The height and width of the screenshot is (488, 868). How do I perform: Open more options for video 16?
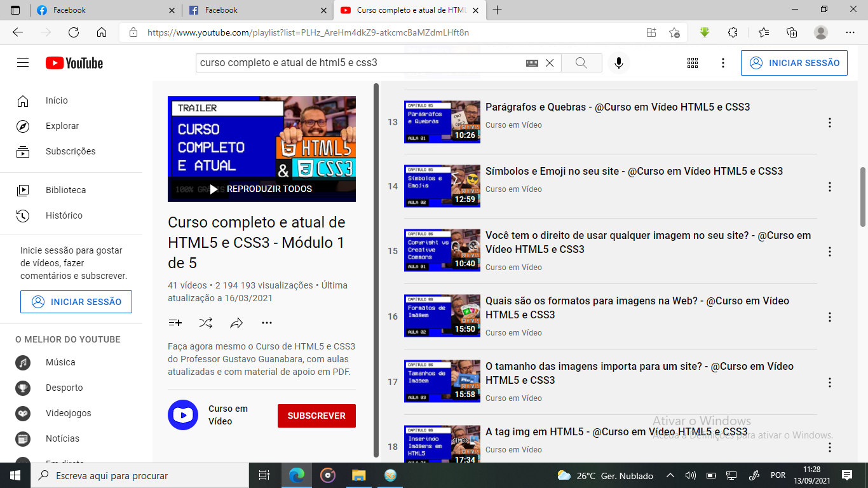click(x=829, y=317)
